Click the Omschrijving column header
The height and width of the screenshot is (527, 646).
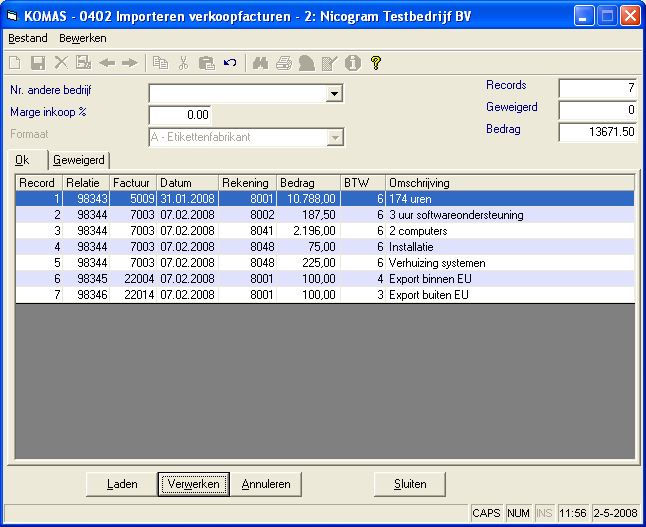click(x=510, y=183)
